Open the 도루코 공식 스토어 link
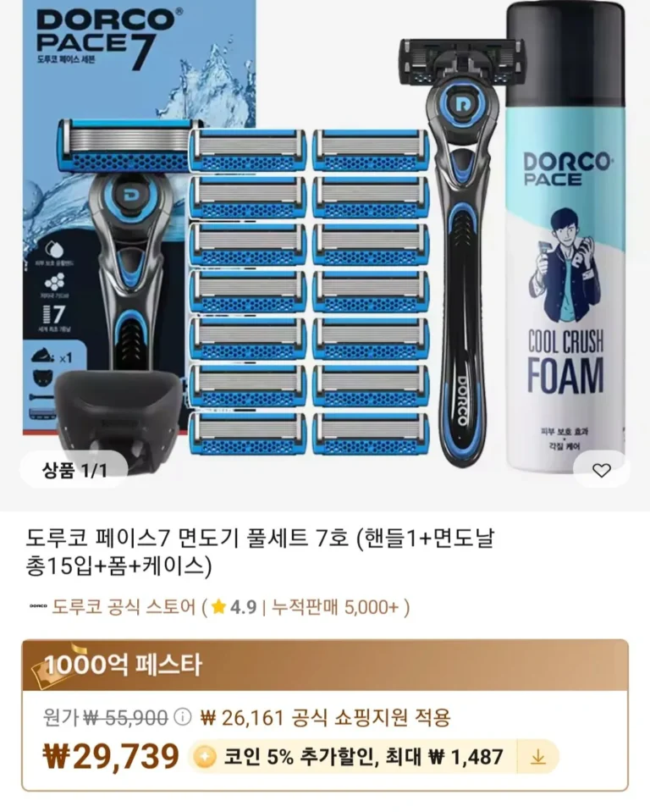The height and width of the screenshot is (812, 650). pos(124,606)
